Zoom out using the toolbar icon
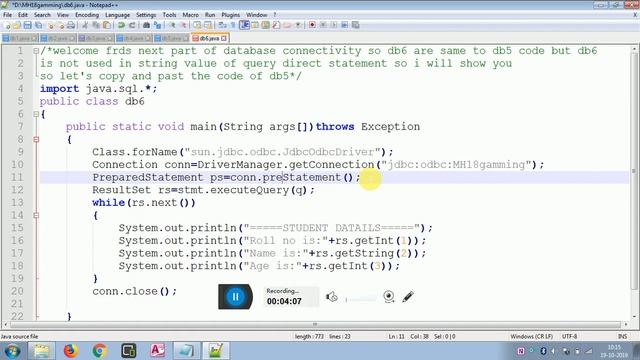640x360 pixels. (x=184, y=25)
